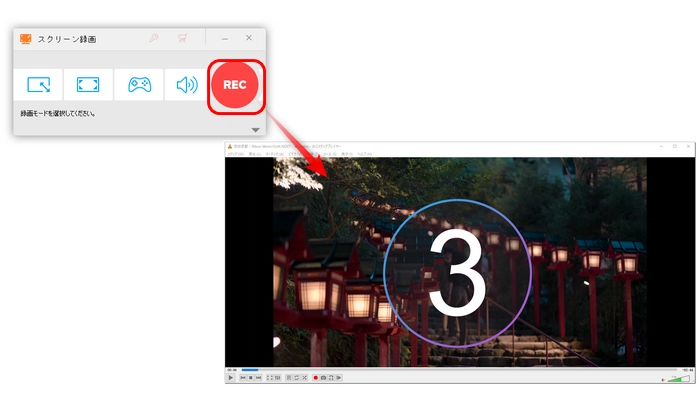Advance frame by frame in VLC
This screenshot has height=407, width=700.
coord(339,378)
